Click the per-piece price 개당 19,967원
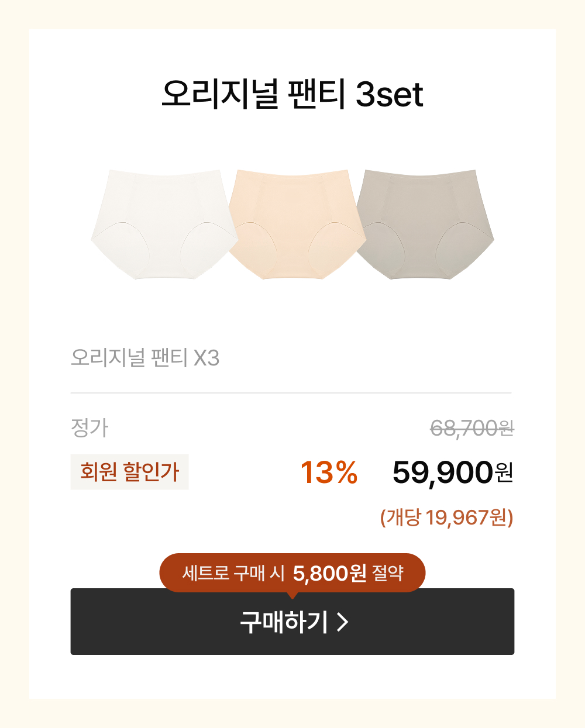Screen dimensions: 585x728 (x=446, y=517)
